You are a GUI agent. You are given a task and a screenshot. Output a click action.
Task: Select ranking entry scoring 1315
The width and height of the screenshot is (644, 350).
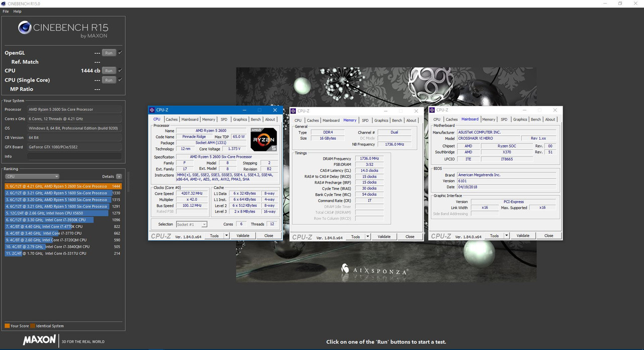pos(63,199)
